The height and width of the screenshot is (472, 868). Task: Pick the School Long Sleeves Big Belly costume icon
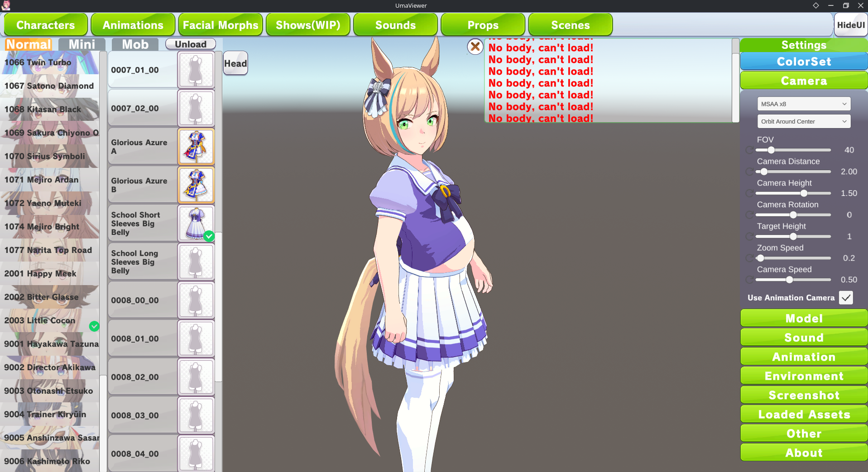coord(196,262)
